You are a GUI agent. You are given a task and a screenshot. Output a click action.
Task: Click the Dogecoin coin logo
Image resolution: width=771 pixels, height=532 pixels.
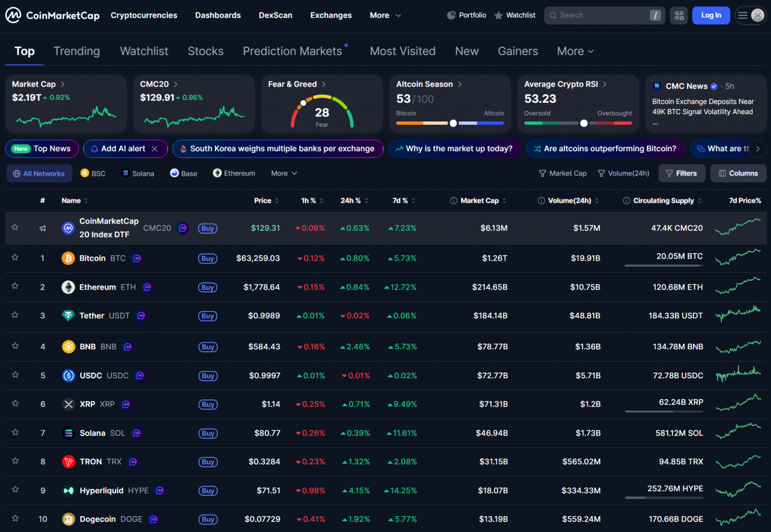tap(69, 519)
